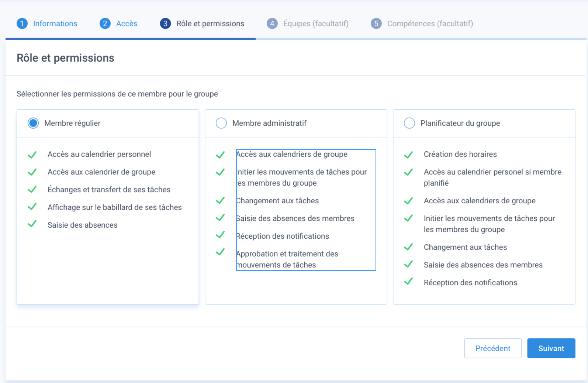Image resolution: width=588 pixels, height=383 pixels.
Task: Open step 5 Compétences (facultatif)
Action: pos(422,24)
